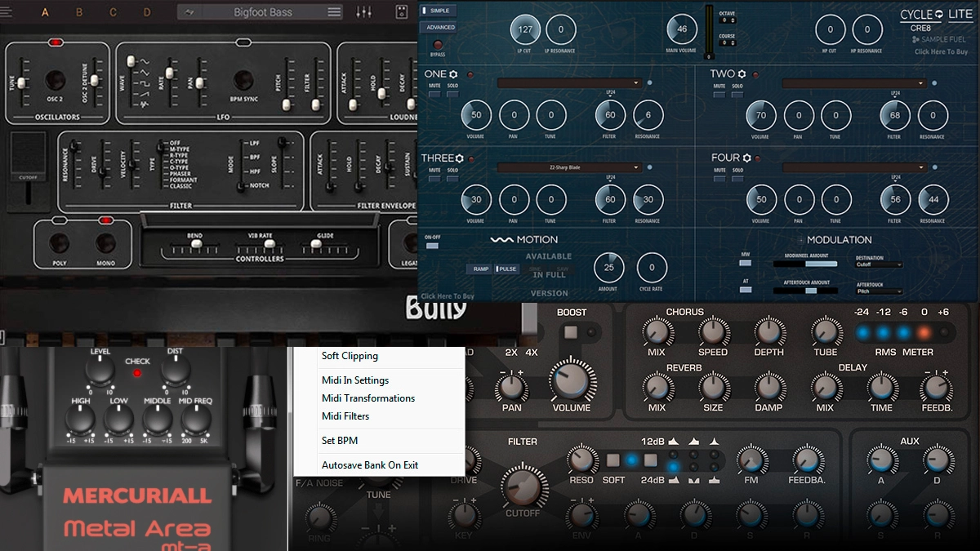Click the Reverb DAMP knob
Image resolution: width=980 pixels, height=551 pixels.
769,387
